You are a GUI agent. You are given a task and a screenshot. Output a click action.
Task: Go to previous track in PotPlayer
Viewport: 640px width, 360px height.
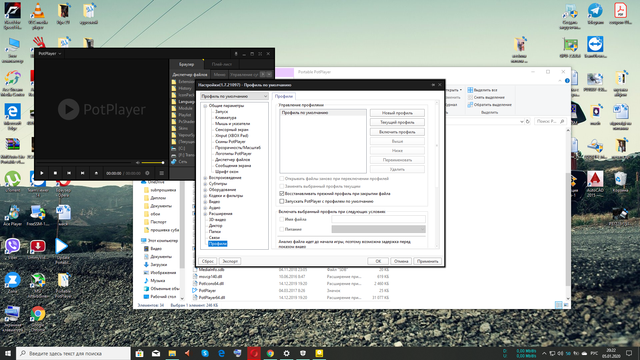69,173
